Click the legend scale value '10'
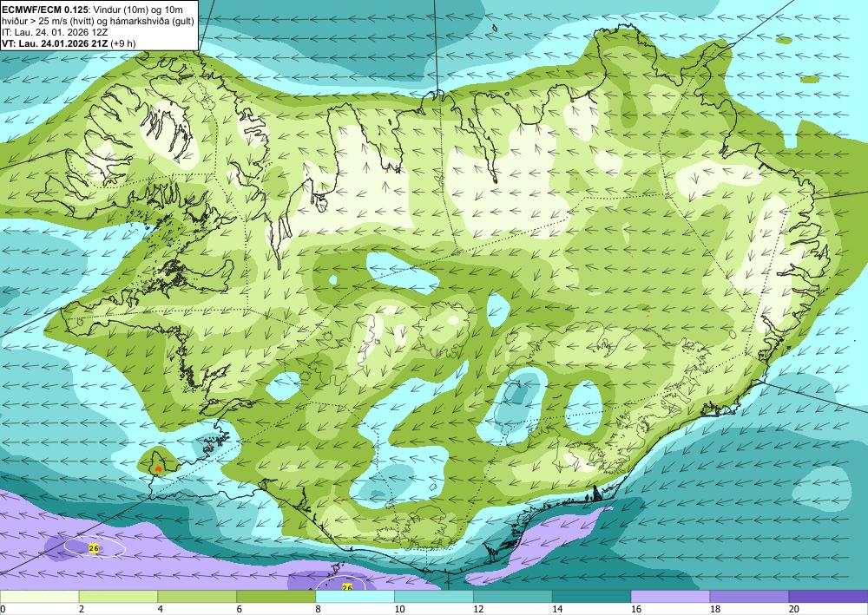 (x=399, y=610)
